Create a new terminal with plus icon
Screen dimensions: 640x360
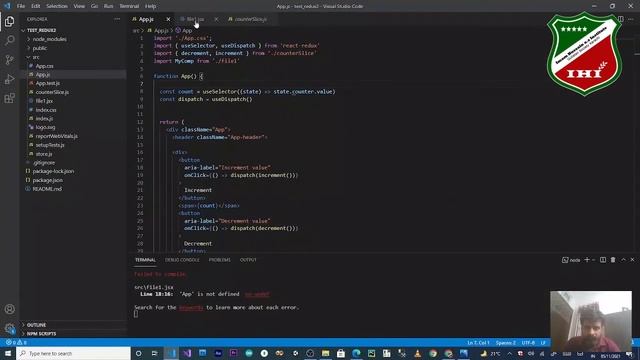(587, 260)
